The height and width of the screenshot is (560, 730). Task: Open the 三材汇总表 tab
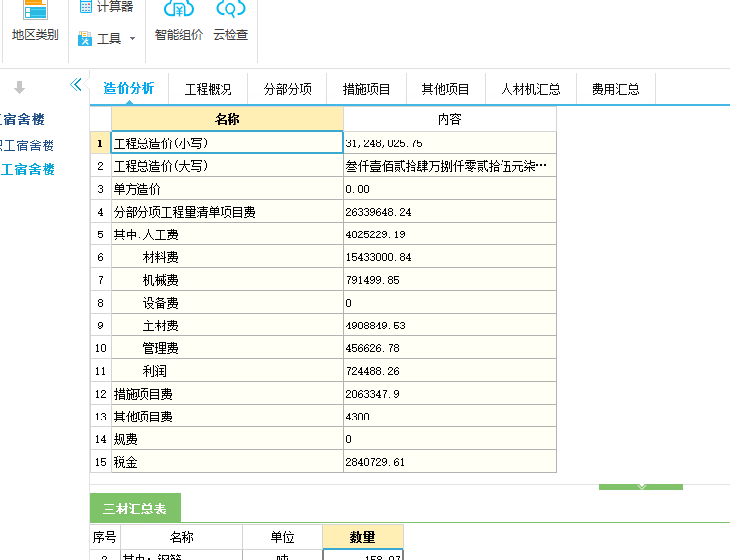pyautogui.click(x=135, y=509)
